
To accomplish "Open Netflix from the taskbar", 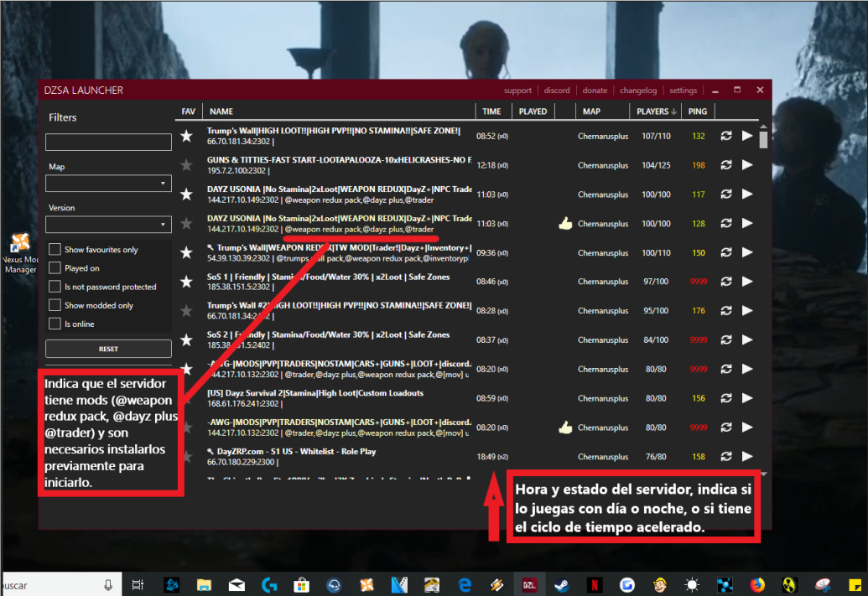I will click(595, 584).
